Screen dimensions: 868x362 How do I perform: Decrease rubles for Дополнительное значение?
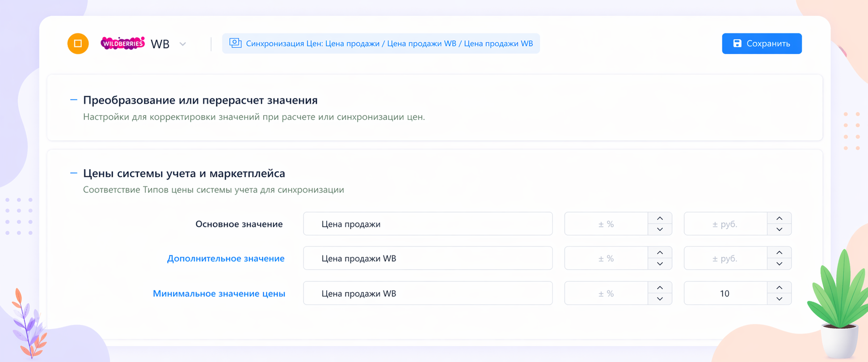779,264
